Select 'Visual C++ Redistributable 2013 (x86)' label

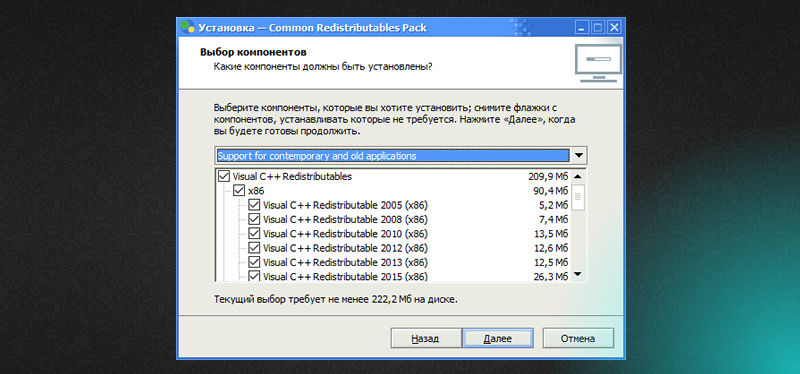(345, 263)
